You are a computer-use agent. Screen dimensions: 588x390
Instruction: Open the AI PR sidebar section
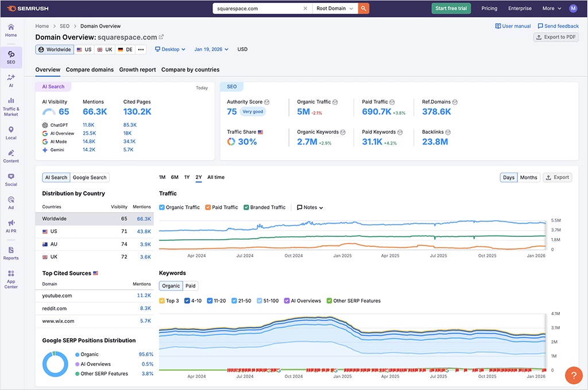click(11, 226)
